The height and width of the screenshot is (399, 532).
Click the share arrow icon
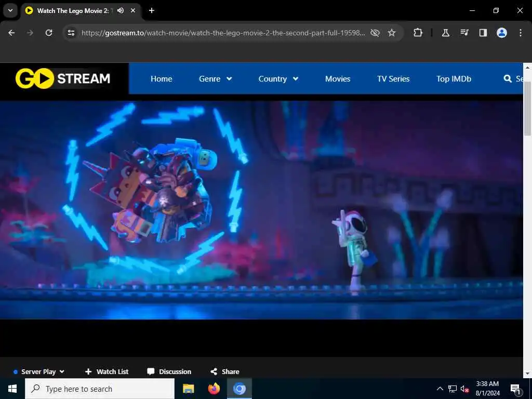click(x=214, y=371)
